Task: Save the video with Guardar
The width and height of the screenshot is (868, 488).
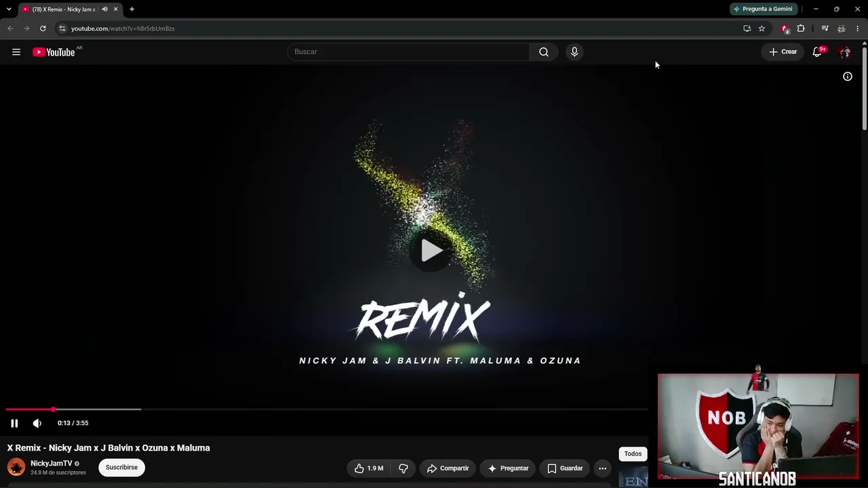Action: (x=565, y=468)
